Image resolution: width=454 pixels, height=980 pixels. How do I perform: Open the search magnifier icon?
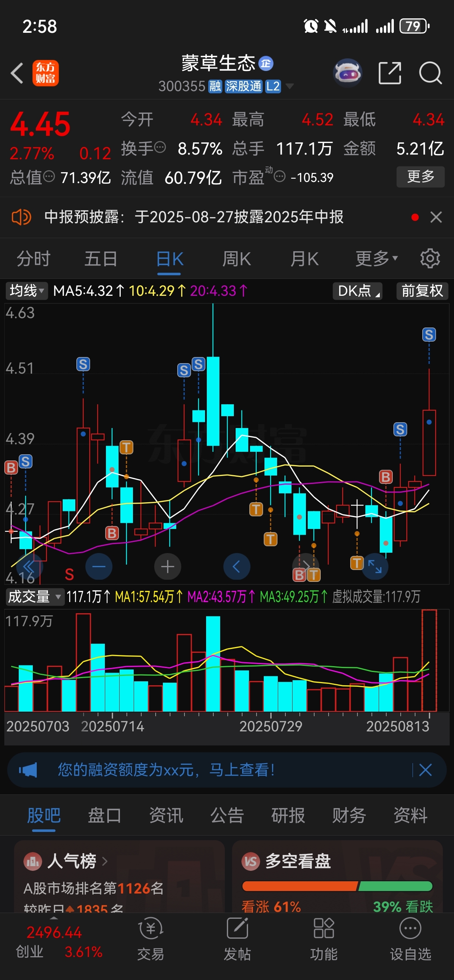pos(431,73)
